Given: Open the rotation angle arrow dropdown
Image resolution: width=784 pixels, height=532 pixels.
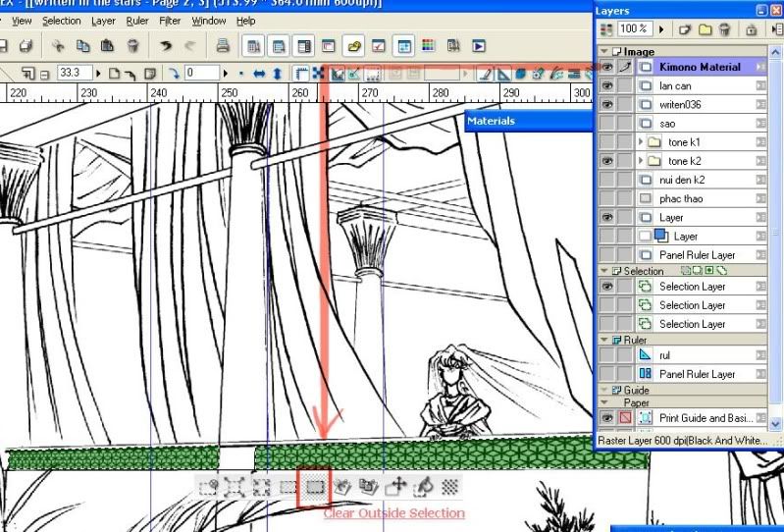Looking at the screenshot, I should pyautogui.click(x=226, y=74).
